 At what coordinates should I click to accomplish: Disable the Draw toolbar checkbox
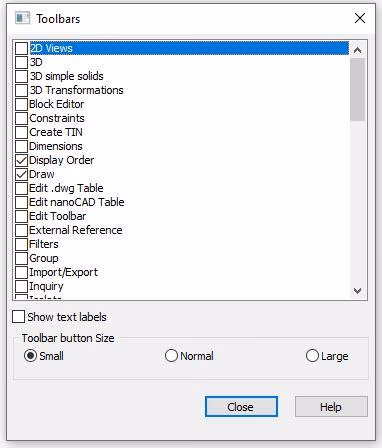(x=21, y=174)
